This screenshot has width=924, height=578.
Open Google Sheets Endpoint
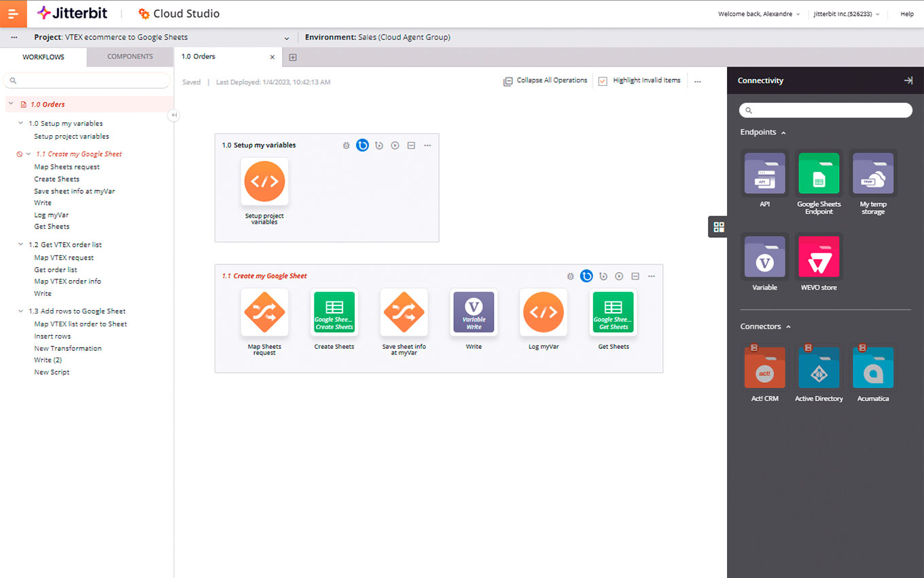(819, 173)
